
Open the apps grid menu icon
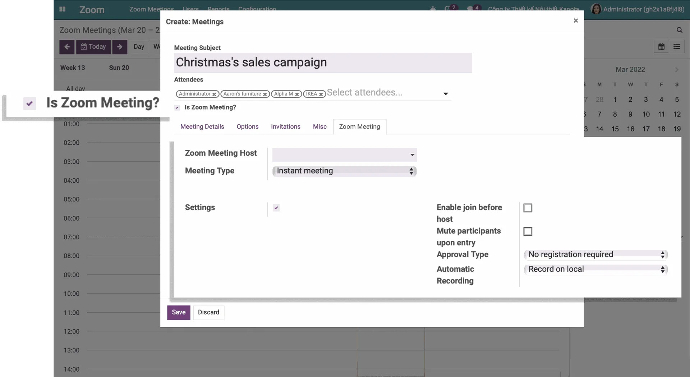click(x=62, y=9)
